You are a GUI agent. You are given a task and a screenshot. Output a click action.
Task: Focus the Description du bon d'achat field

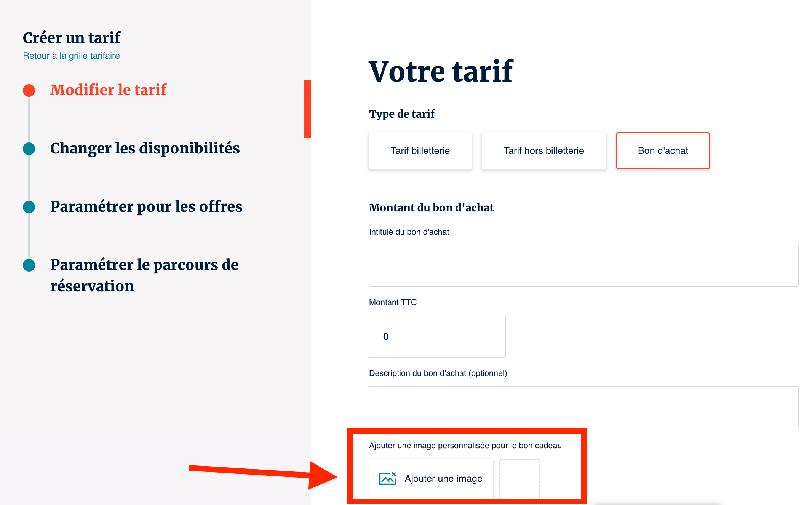pos(583,407)
